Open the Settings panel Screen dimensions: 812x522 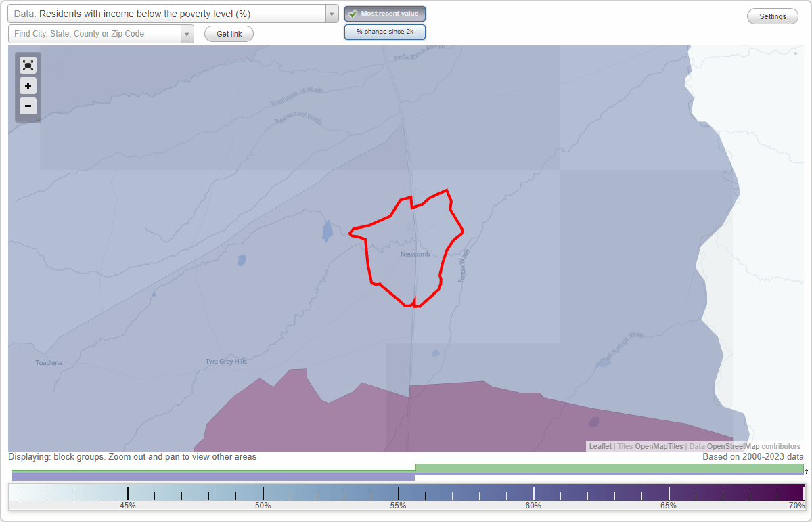point(772,16)
